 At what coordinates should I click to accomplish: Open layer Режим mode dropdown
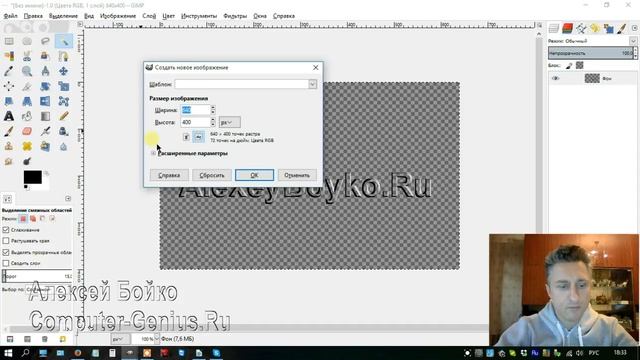[x=633, y=41]
